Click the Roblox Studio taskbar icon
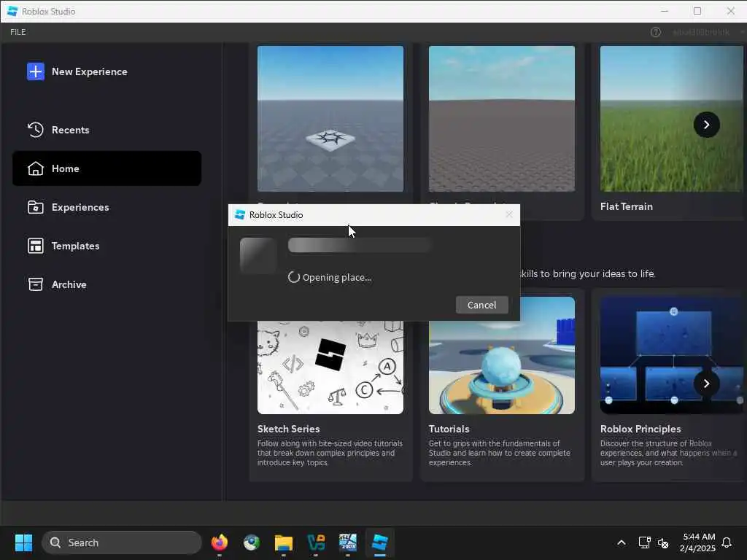747x560 pixels. pos(379,542)
